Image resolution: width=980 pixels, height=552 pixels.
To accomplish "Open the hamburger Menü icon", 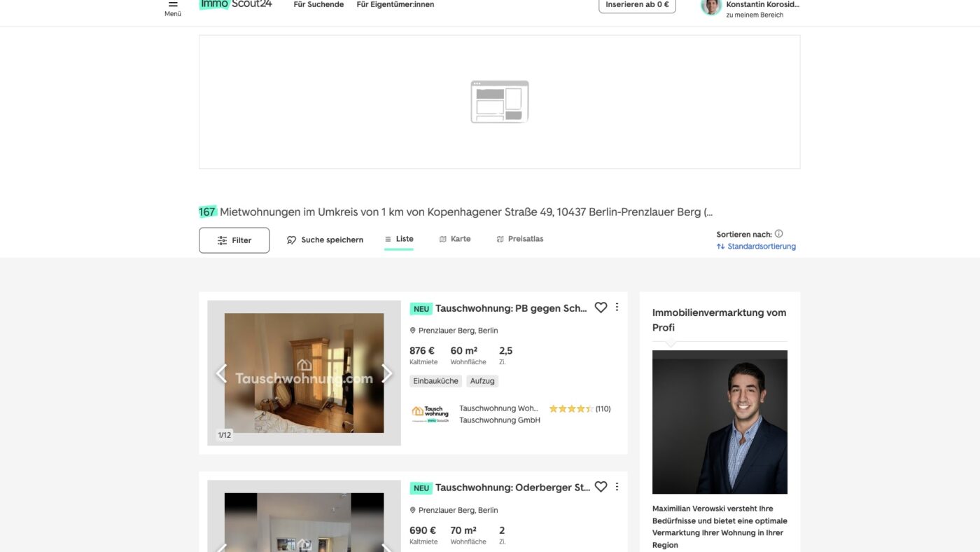I will pos(173,4).
